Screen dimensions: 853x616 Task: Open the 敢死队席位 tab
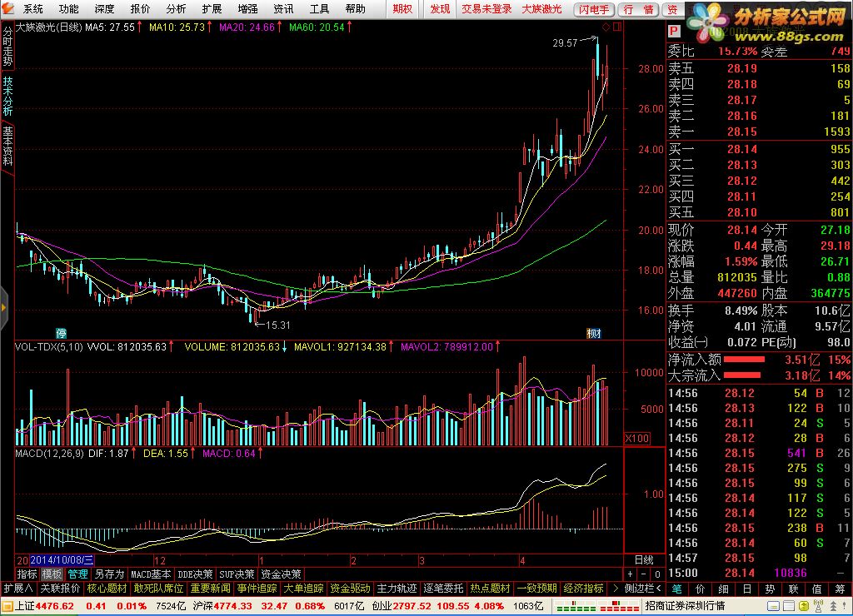click(x=158, y=589)
